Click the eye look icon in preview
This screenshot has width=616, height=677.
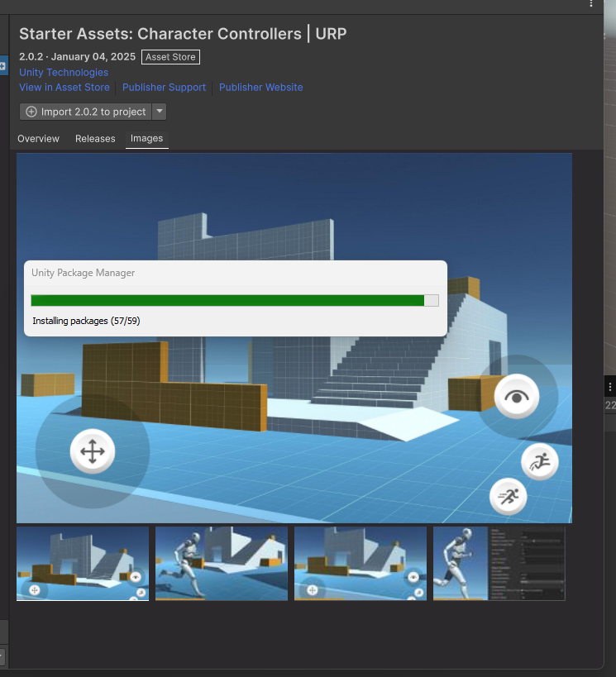pyautogui.click(x=517, y=396)
